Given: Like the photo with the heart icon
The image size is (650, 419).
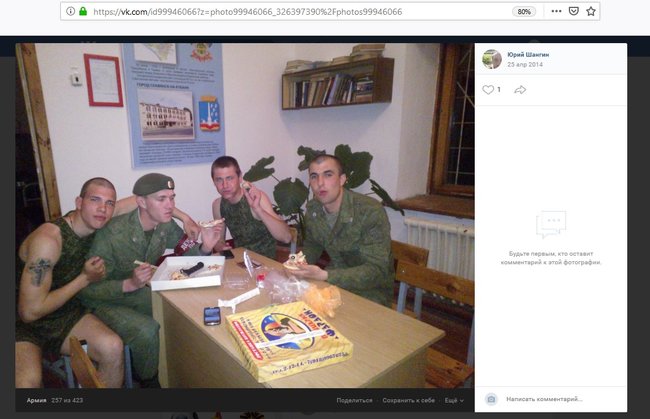Looking at the screenshot, I should [x=488, y=90].
